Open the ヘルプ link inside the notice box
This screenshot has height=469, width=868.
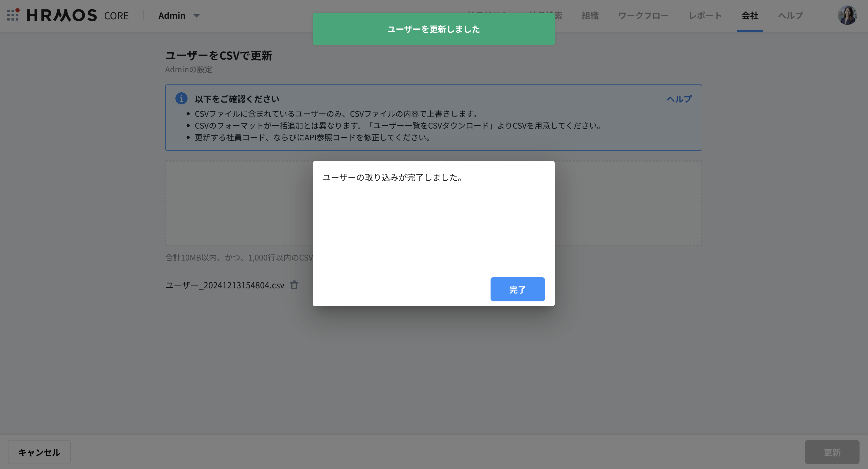(x=678, y=98)
